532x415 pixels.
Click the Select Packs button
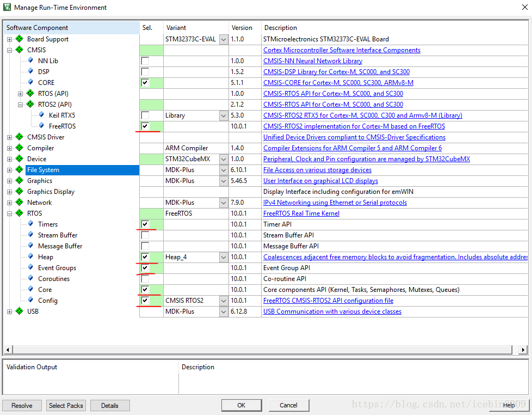(x=66, y=406)
